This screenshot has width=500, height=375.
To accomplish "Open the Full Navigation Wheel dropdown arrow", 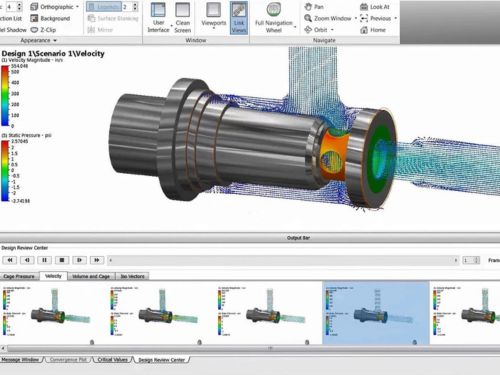I will pos(295,26).
